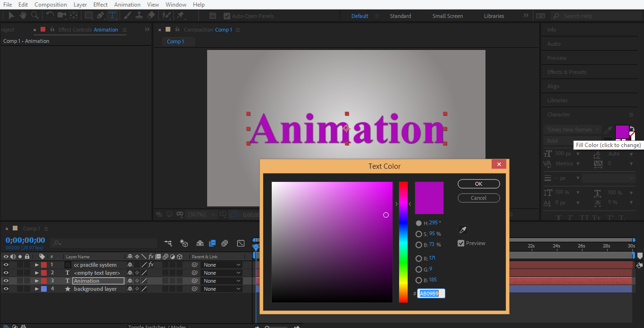Click the hex color input field
644x328 pixels.
pyautogui.click(x=431, y=294)
